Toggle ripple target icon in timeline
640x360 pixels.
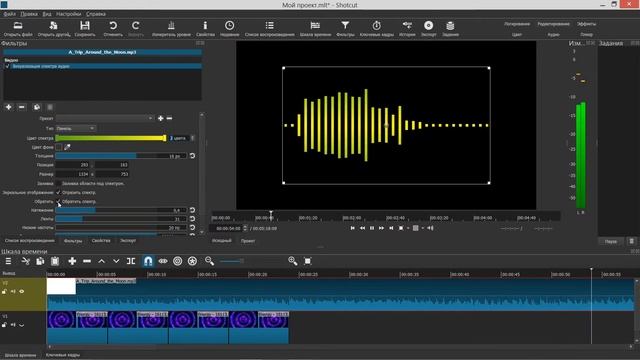(x=178, y=261)
